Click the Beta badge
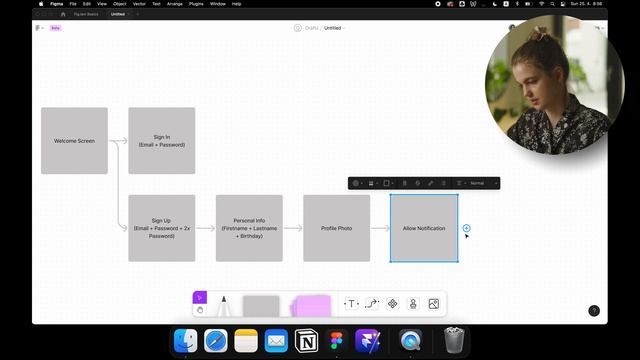640x360 pixels. tap(56, 28)
